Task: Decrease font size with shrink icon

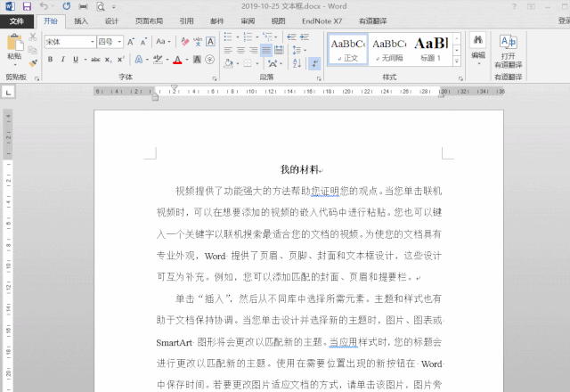Action: 143,42
